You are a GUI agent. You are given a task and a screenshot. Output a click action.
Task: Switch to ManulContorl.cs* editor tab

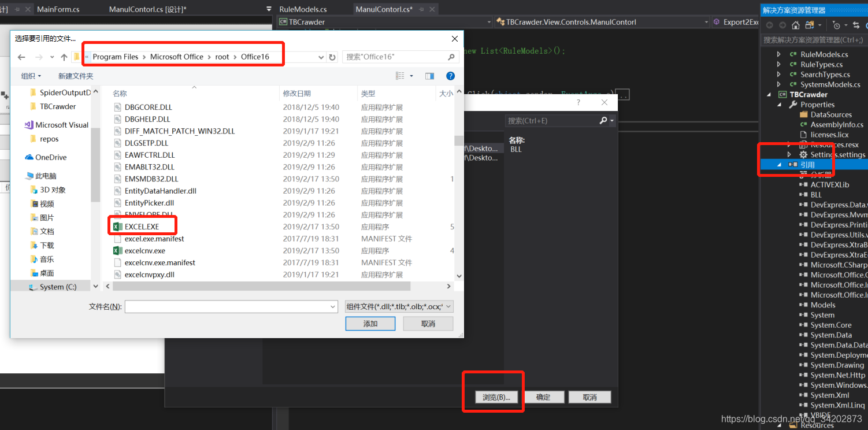pos(384,9)
